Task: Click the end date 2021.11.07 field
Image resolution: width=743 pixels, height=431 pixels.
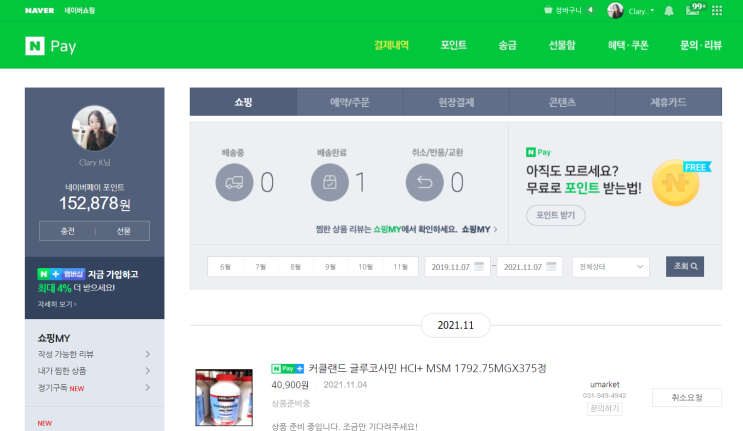Action: [529, 267]
